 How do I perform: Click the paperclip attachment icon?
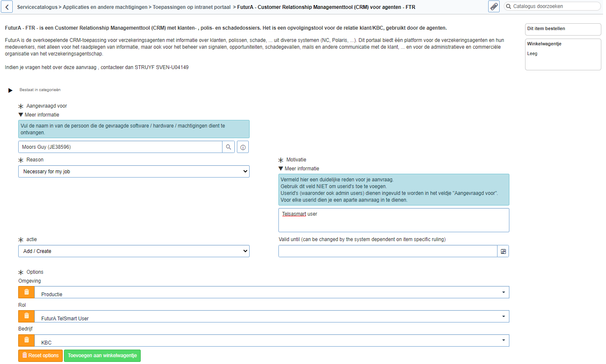494,7
